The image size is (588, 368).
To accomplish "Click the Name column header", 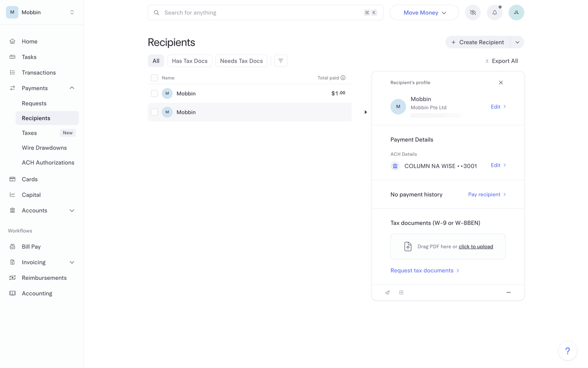I will tap(168, 78).
